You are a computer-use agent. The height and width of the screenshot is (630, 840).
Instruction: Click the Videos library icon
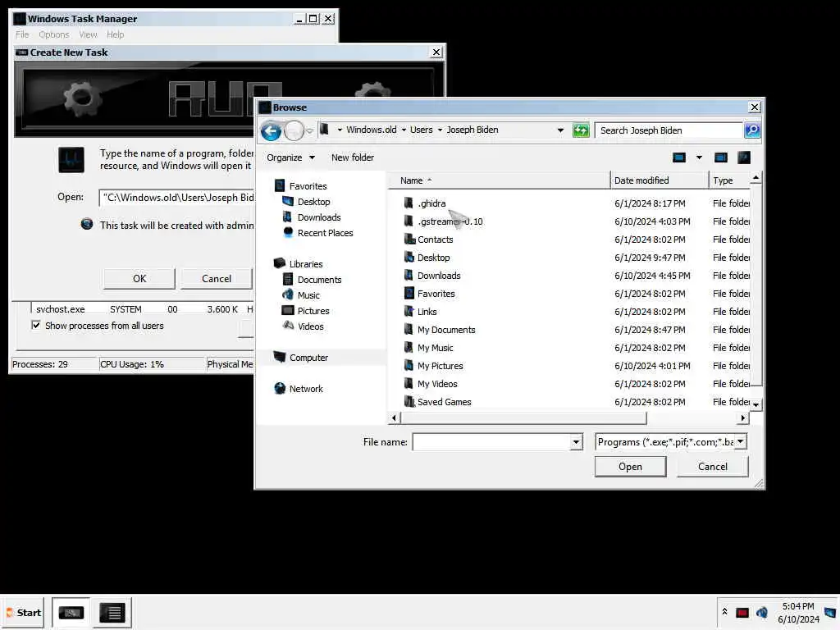(x=288, y=326)
